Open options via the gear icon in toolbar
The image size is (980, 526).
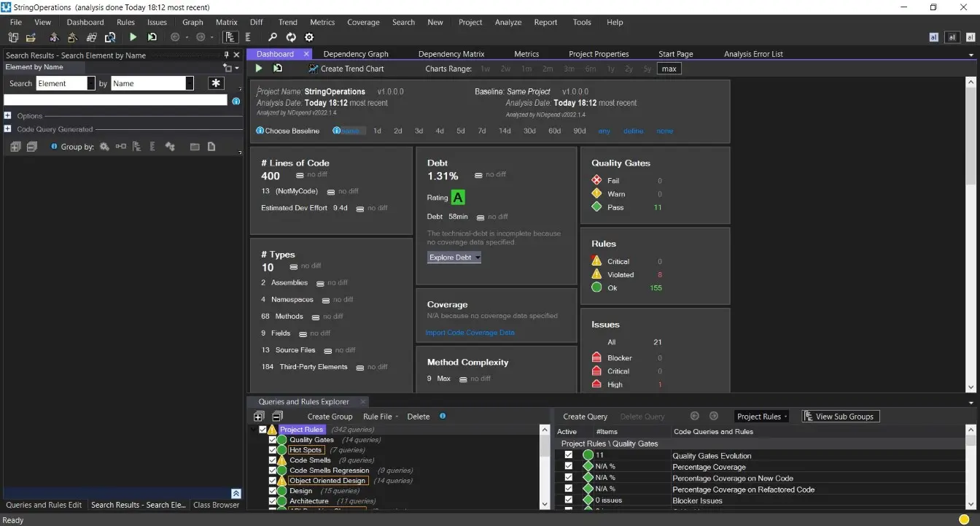[309, 37]
